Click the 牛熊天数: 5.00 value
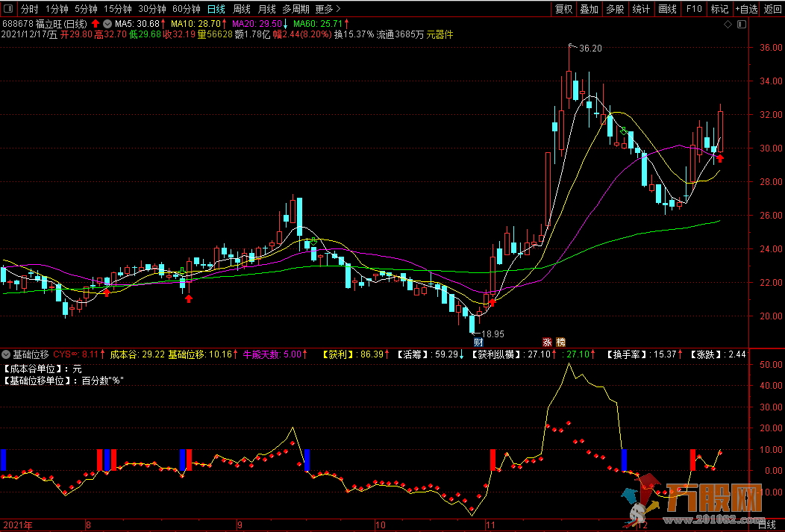 click(272, 355)
